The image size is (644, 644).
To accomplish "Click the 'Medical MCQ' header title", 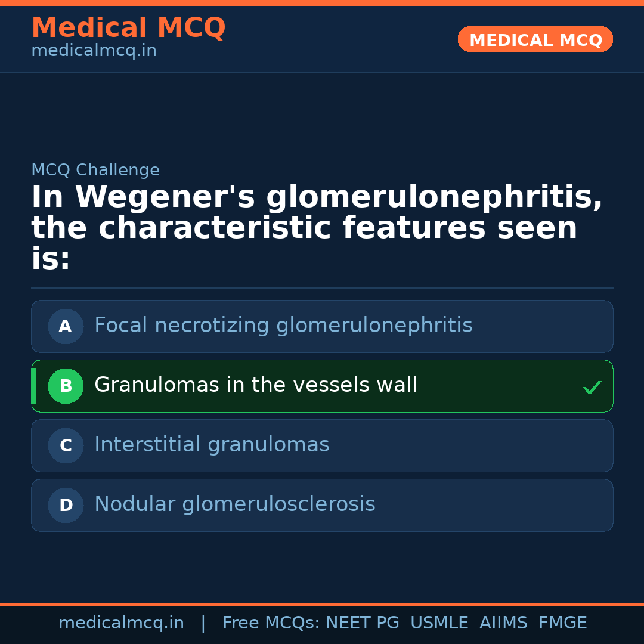I will tap(128, 28).
